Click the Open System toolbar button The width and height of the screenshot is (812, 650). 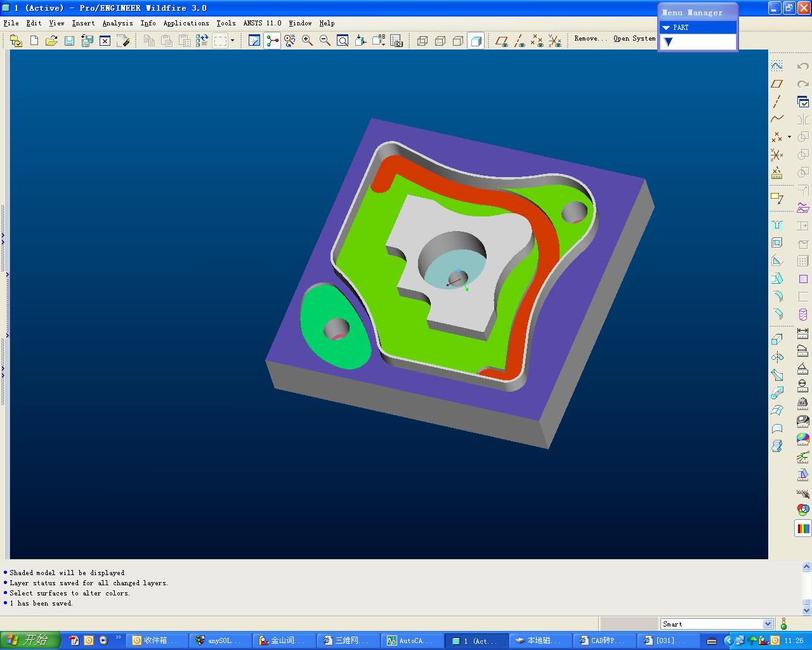point(634,39)
